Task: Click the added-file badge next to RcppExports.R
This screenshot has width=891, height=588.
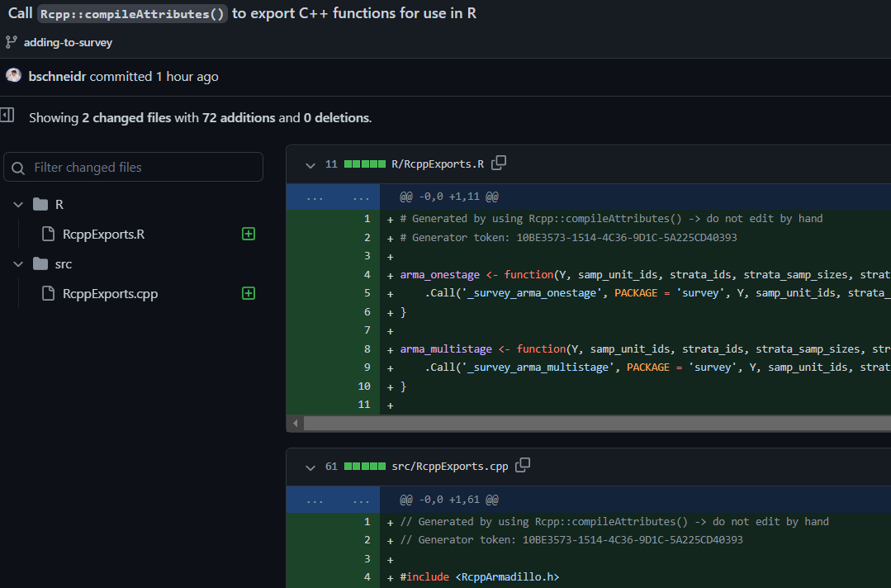Action: click(249, 234)
